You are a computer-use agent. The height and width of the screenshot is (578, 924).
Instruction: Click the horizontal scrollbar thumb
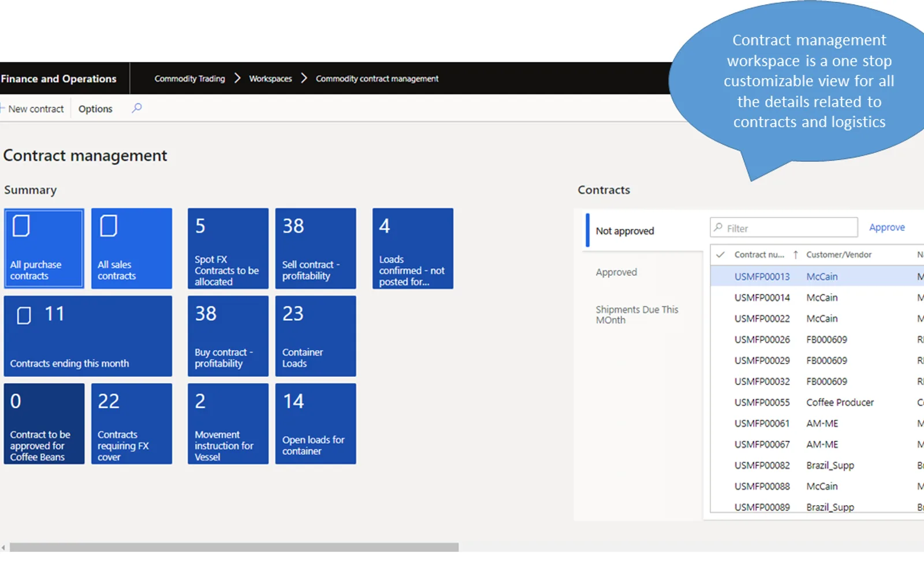[234, 547]
